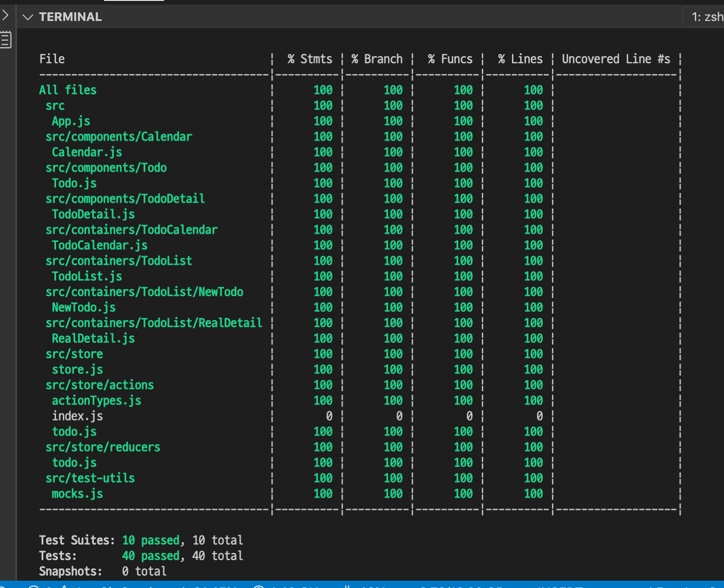This screenshot has width=724, height=588.
Task: Click the 'Uncovered Line #s' header
Action: tap(616, 59)
